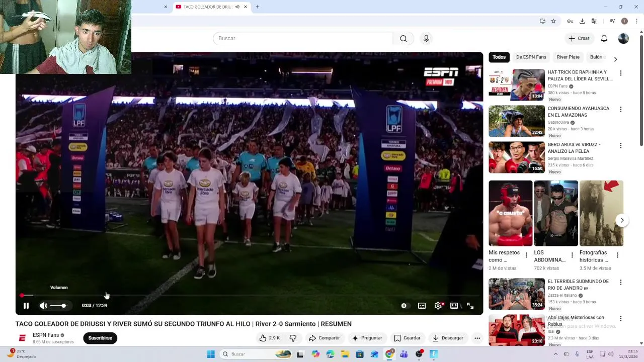
Task: Mute the video via speaker icon
Action: (44, 306)
